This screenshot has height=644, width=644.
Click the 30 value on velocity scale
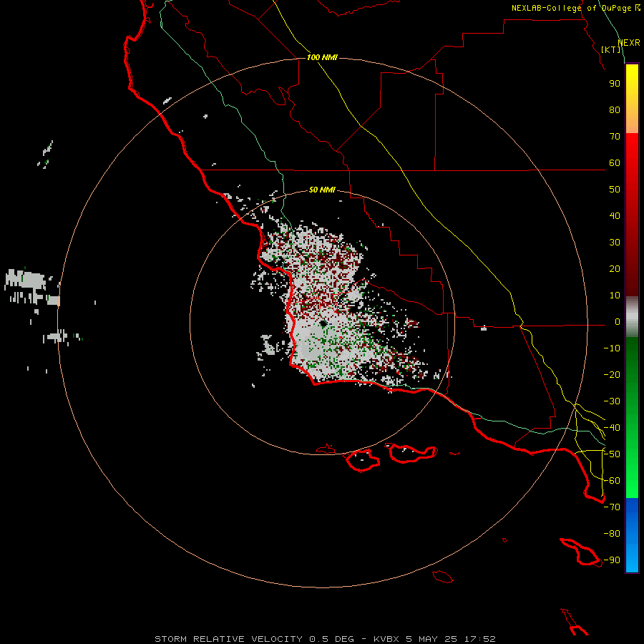coord(615,243)
